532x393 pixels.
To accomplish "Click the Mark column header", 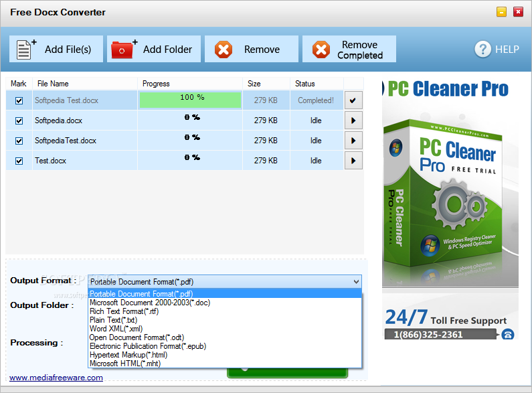I will (x=19, y=84).
